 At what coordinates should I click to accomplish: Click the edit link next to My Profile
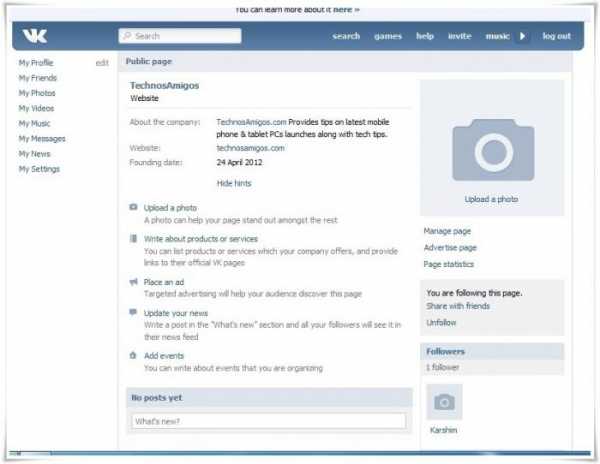click(102, 63)
